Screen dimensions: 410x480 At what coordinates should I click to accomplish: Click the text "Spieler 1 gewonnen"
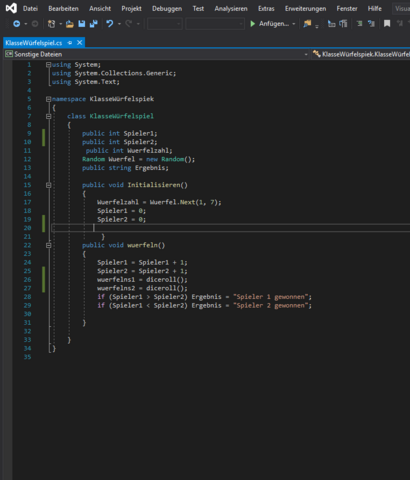click(271, 297)
